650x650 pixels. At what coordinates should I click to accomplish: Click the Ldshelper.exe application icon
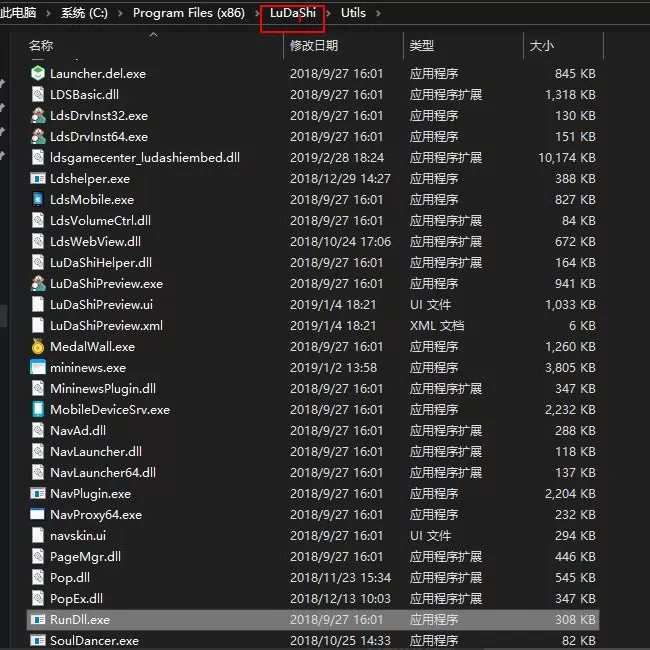coord(38,179)
